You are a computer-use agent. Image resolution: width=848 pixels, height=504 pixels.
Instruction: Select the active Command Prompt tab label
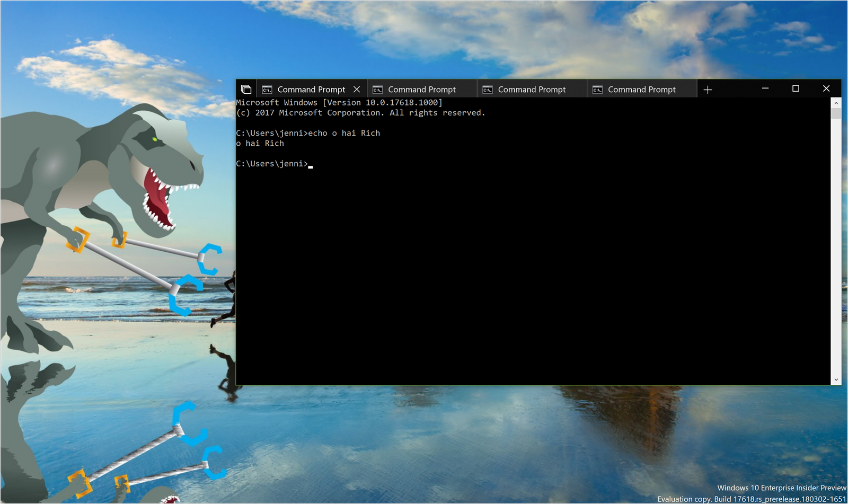(x=311, y=90)
